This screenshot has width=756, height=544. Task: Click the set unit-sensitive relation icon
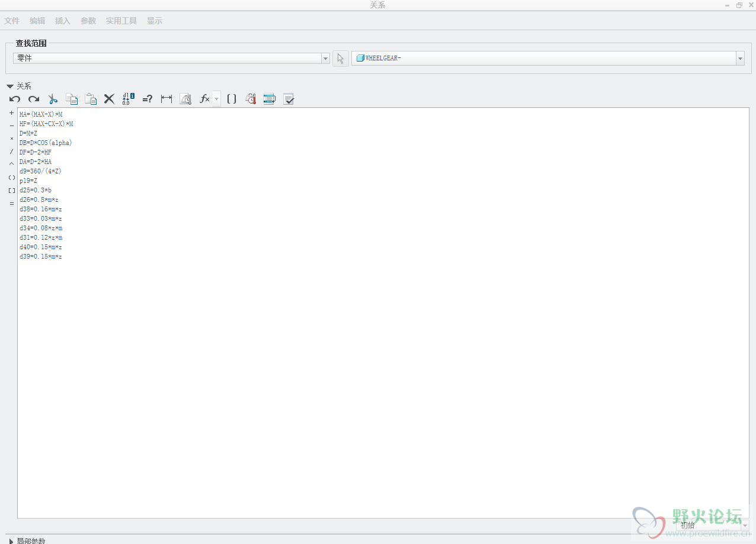[x=185, y=99]
